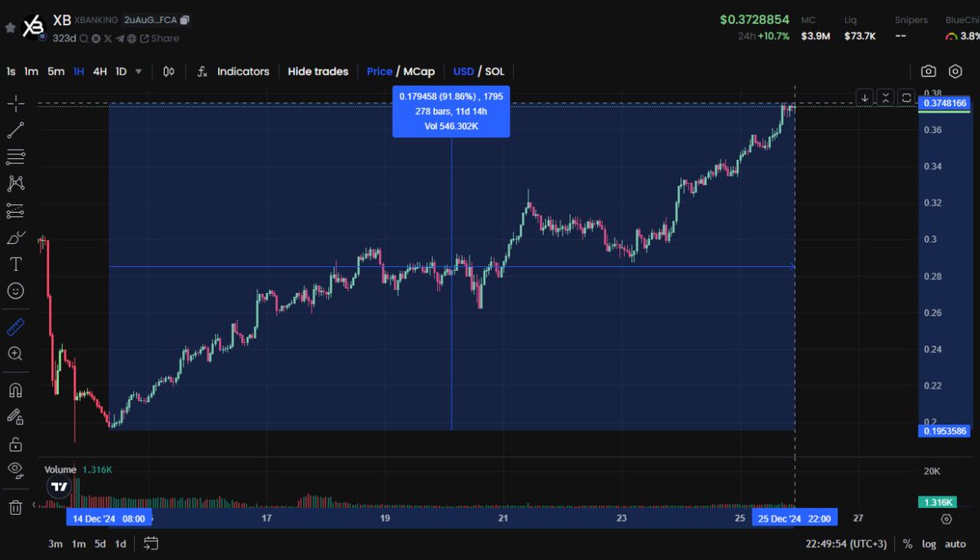This screenshot has width=980, height=560.
Task: Click the $73.7K liquidity value
Action: tap(860, 36)
